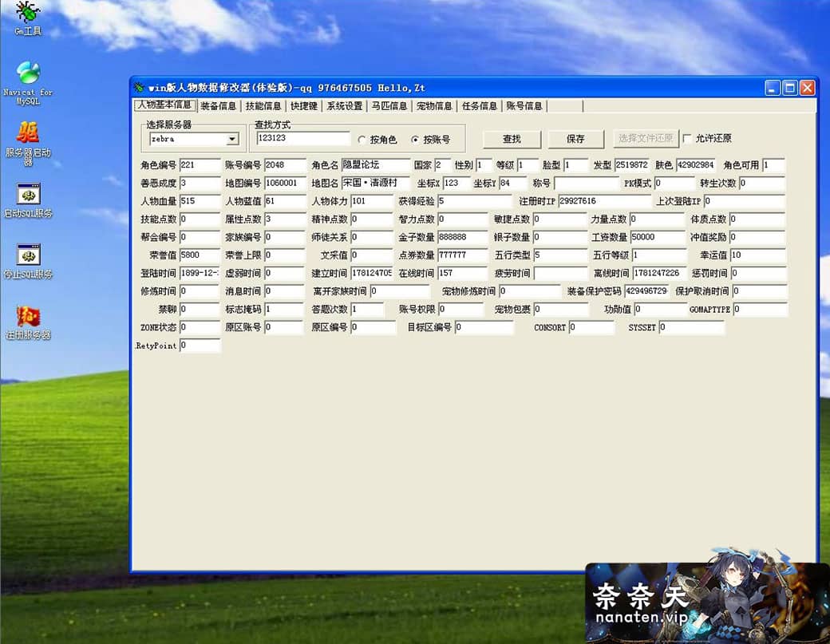Select the 停止SQL服务 desktop icon
Screen dimensions: 830x644
click(x=28, y=262)
